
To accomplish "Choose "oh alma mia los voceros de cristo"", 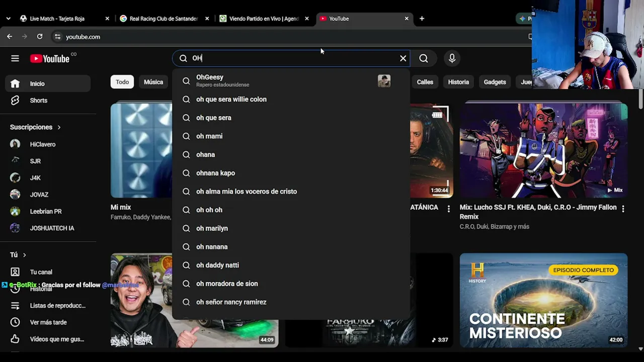I will click(291, 192).
